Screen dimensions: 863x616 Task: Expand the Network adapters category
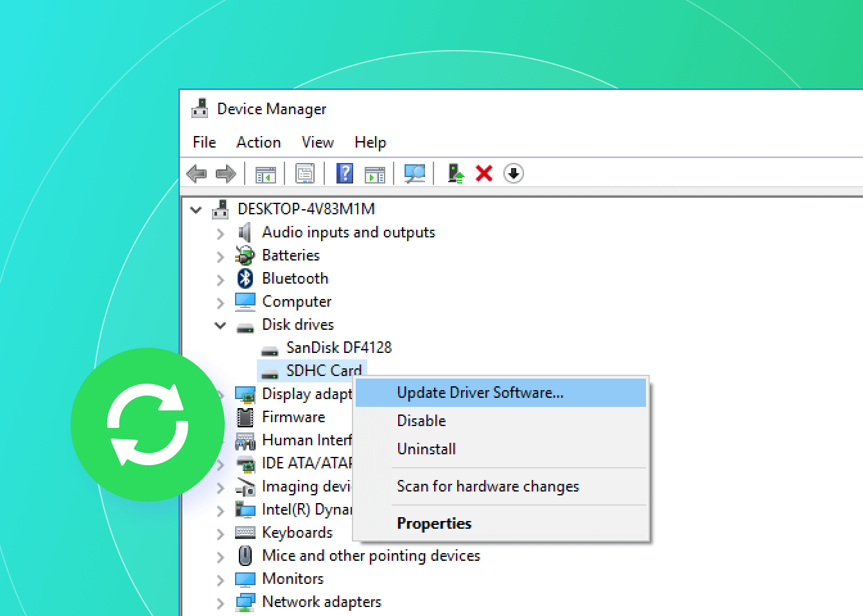pos(220,603)
